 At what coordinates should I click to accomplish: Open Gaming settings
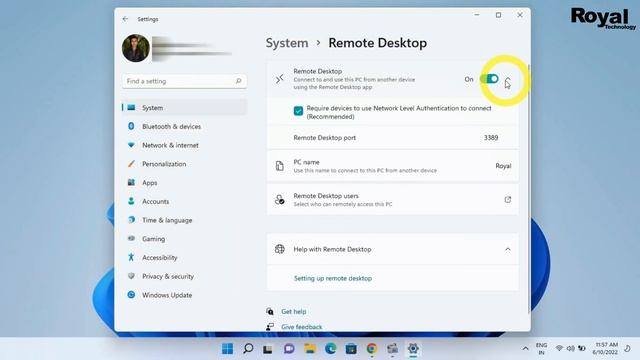pos(184,239)
